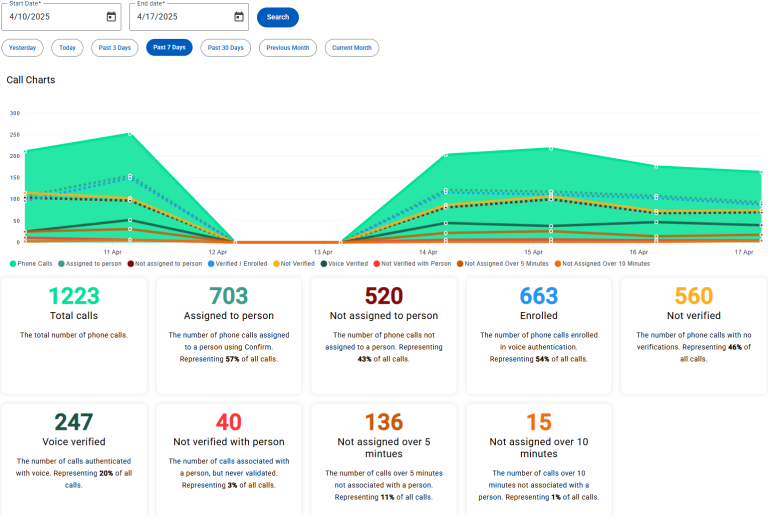
Task: Open the Start Date calendar picker icon
Action: pyautogui.click(x=111, y=17)
